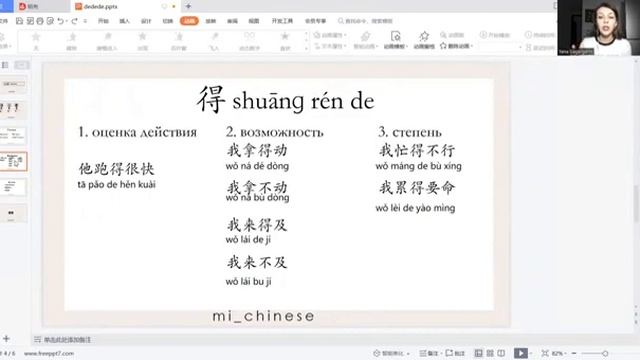The height and width of the screenshot is (360, 640).
Task: Choose the seventh animation effect in gallery
Action: pos(249,41)
